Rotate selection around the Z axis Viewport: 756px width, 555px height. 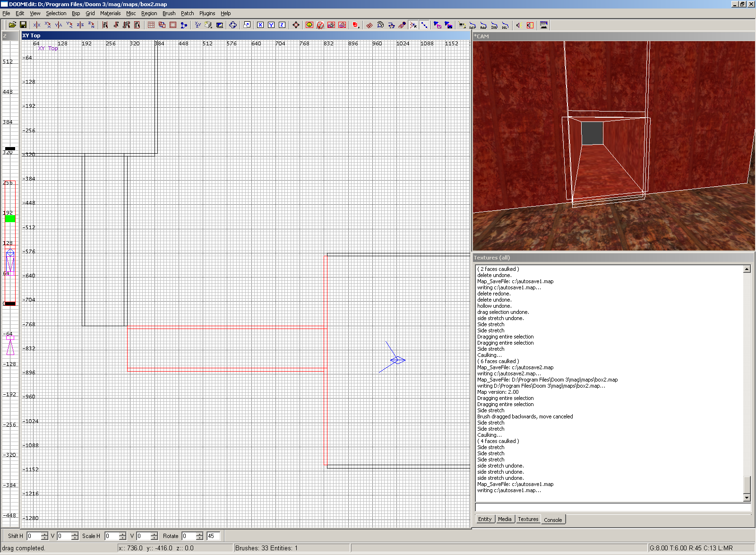click(91, 25)
